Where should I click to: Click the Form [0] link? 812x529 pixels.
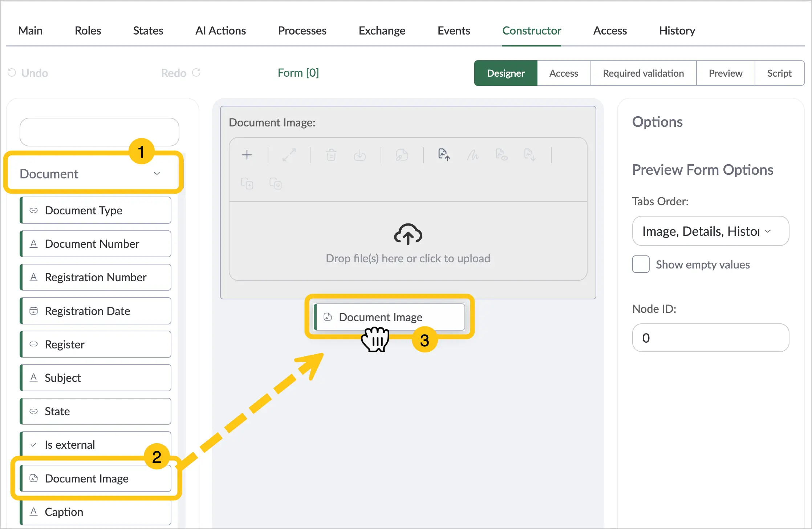click(298, 73)
